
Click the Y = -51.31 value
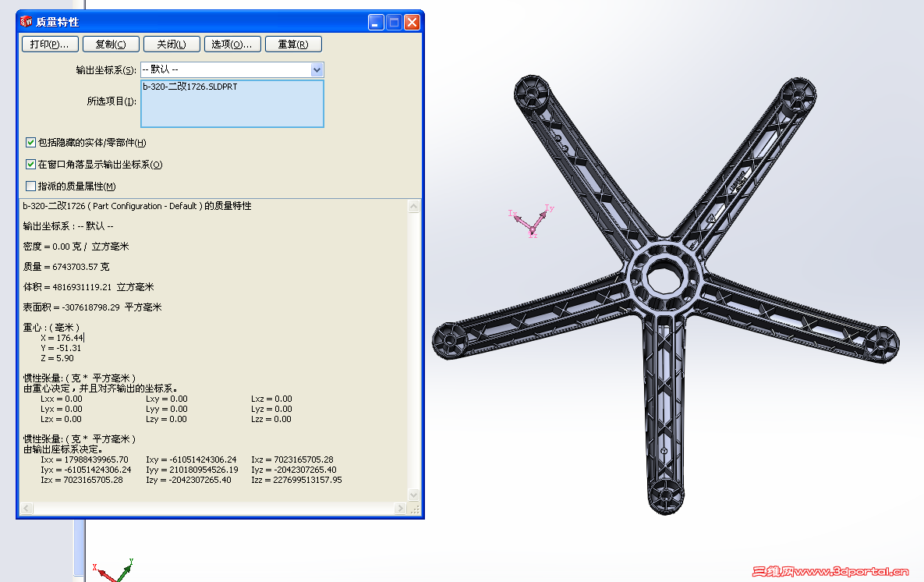pyautogui.click(x=61, y=348)
